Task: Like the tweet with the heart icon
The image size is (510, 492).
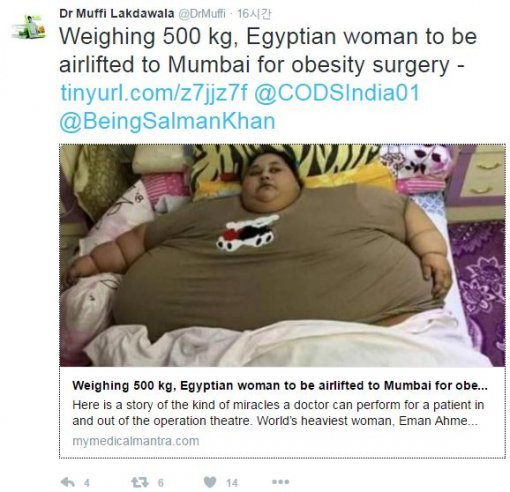Action: coord(210,482)
